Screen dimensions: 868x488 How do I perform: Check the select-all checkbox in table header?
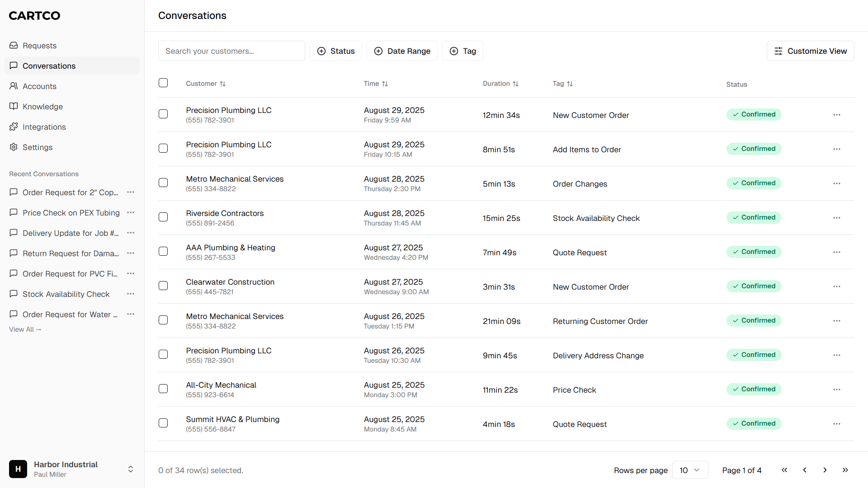(x=163, y=83)
